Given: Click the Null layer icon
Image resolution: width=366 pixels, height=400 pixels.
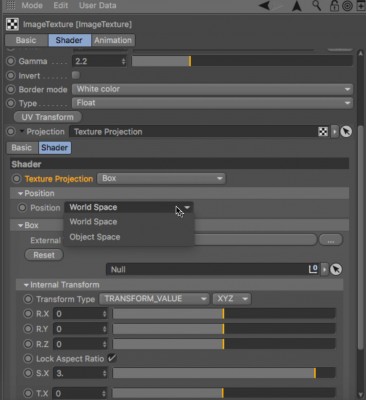Looking at the screenshot, I should click(x=313, y=269).
